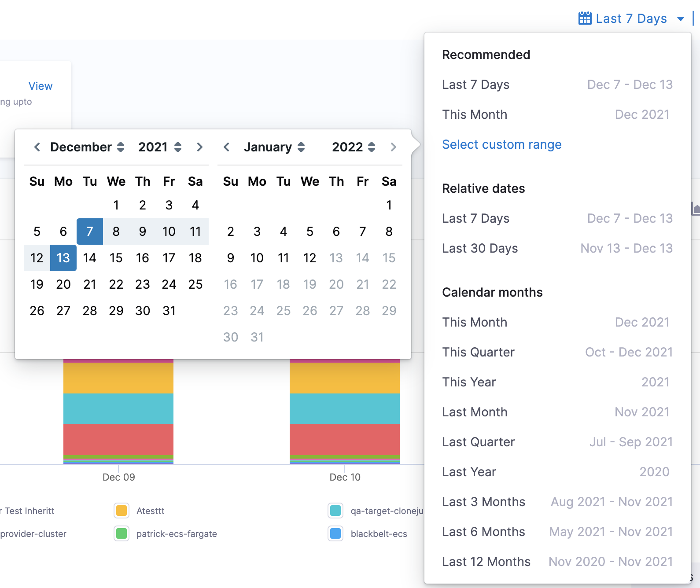Image resolution: width=700 pixels, height=588 pixels.
Task: Choose Last Month Nov 2021
Action: pos(557,412)
